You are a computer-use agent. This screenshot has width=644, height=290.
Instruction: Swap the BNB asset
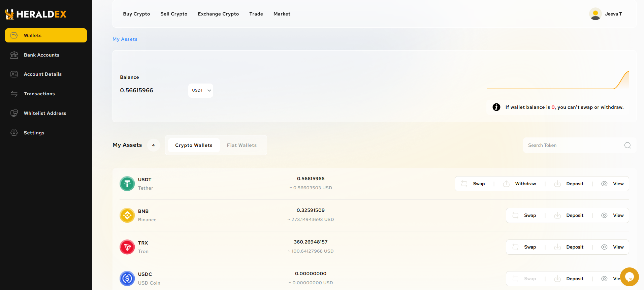click(x=524, y=215)
